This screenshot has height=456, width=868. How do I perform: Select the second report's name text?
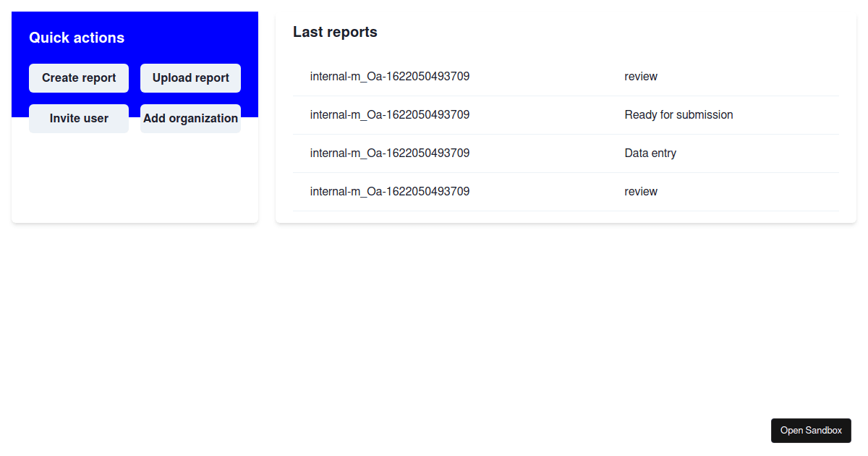point(390,114)
